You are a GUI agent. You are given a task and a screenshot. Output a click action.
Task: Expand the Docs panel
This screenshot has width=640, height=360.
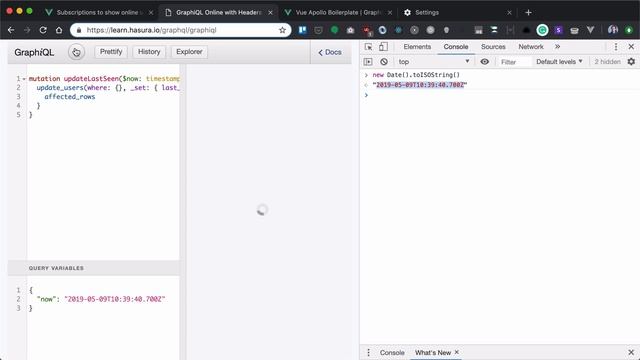point(330,52)
